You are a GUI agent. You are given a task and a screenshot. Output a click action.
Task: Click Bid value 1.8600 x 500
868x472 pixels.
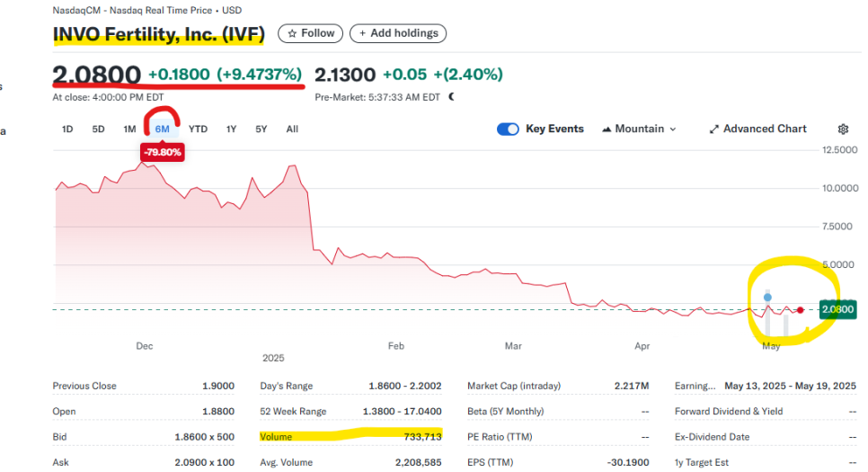pyautogui.click(x=204, y=437)
